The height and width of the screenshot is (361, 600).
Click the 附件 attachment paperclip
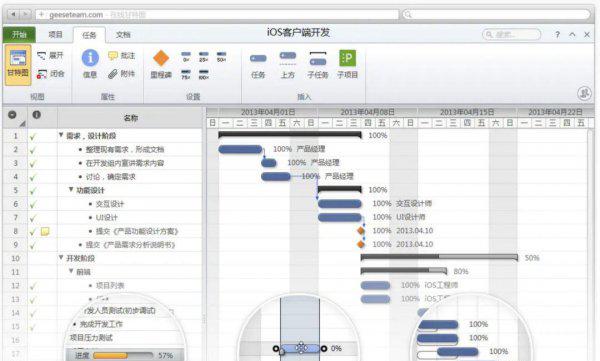113,74
